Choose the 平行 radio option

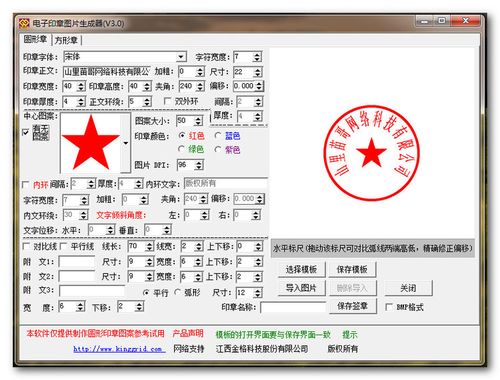point(146,292)
